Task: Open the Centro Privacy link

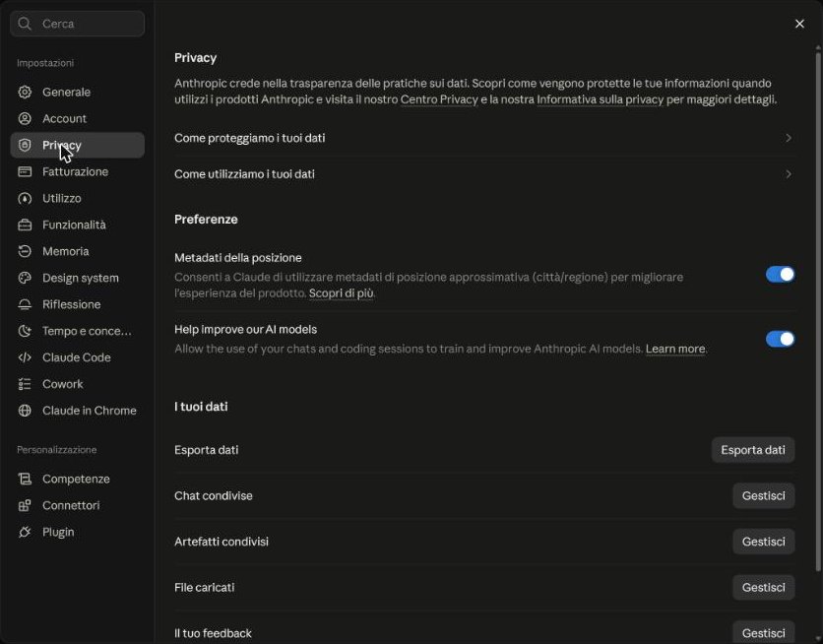Action: (439, 99)
